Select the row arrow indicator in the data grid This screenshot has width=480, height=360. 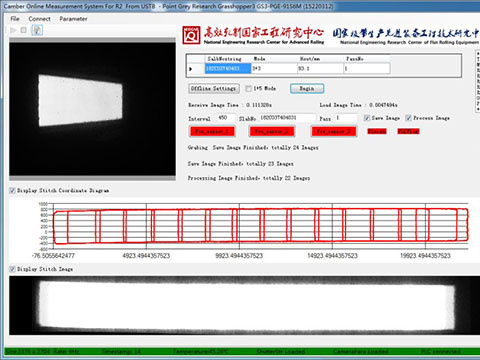[x=191, y=69]
